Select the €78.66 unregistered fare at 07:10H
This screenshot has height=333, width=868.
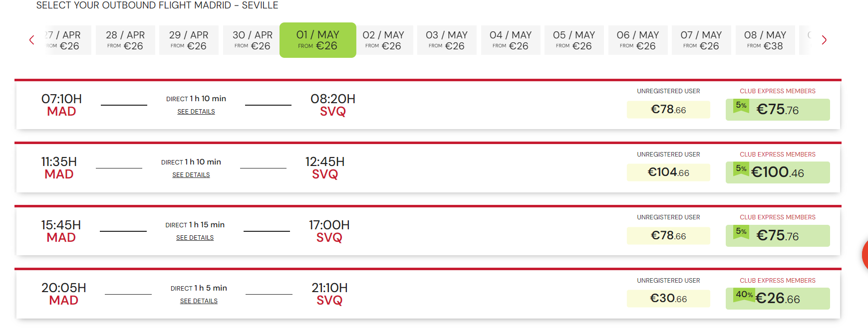tap(668, 110)
